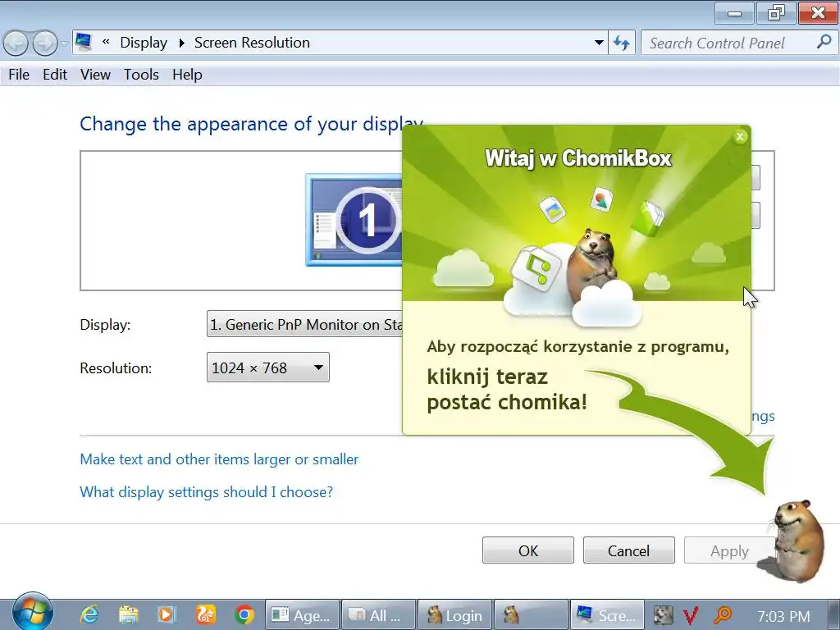Click the ChomikBox hamster desktop mascot
This screenshot has width=840, height=630.
click(797, 541)
